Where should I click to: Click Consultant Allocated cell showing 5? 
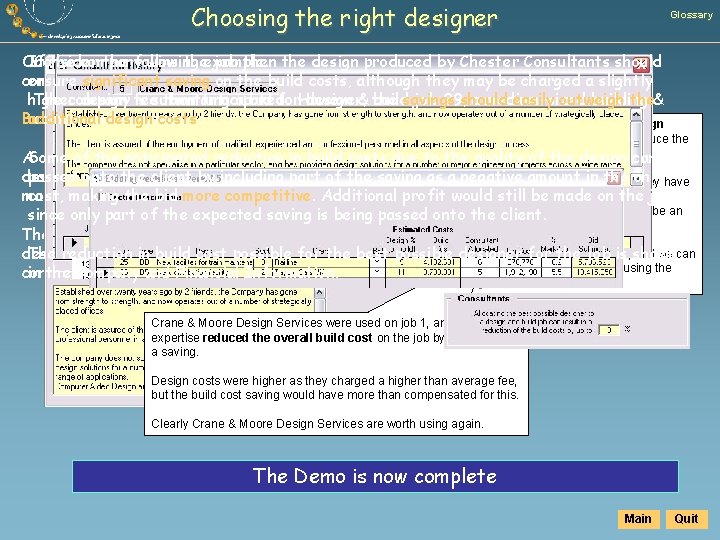click(480, 272)
